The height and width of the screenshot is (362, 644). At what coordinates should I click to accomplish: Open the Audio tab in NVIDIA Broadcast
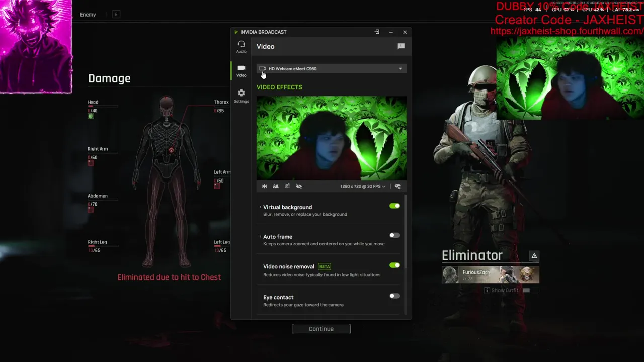242,47
